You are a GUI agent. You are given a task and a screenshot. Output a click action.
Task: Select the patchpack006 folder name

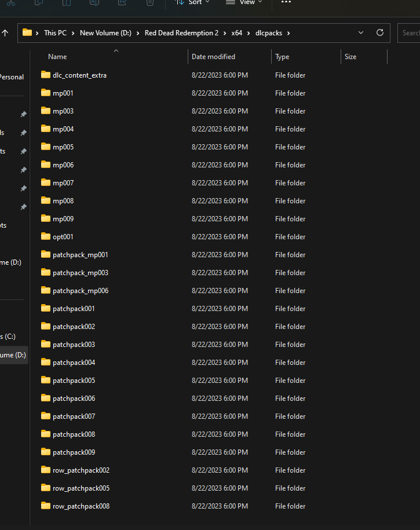coord(74,398)
